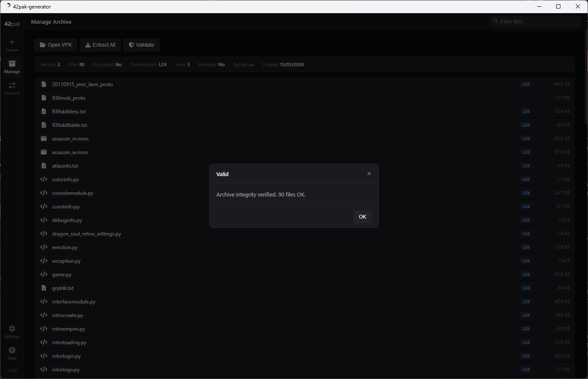Click code icon of emotion.py
The width and height of the screenshot is (588, 379).
pyautogui.click(x=44, y=247)
